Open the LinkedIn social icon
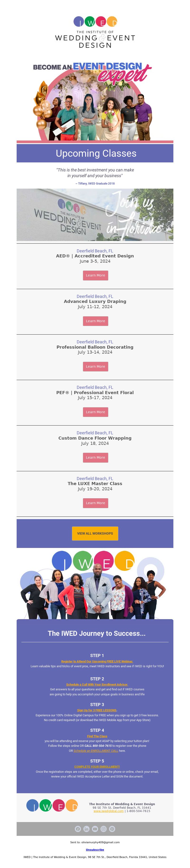Viewport: 190px width, 868px height. pos(86,828)
